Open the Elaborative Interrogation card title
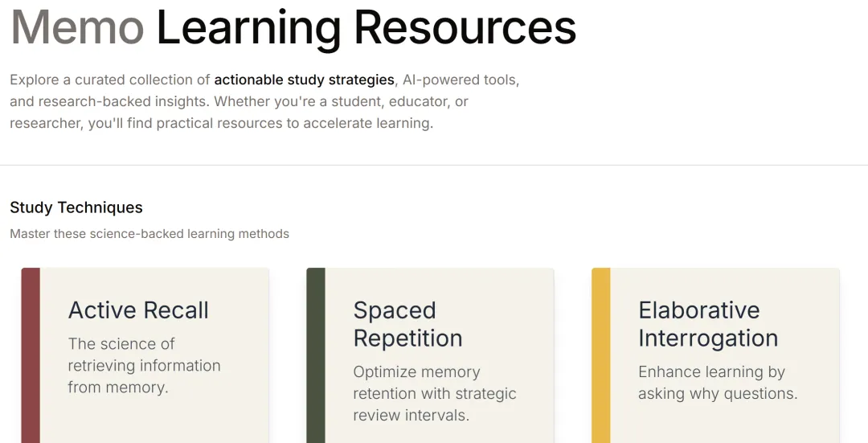This screenshot has width=868, height=443. click(707, 324)
